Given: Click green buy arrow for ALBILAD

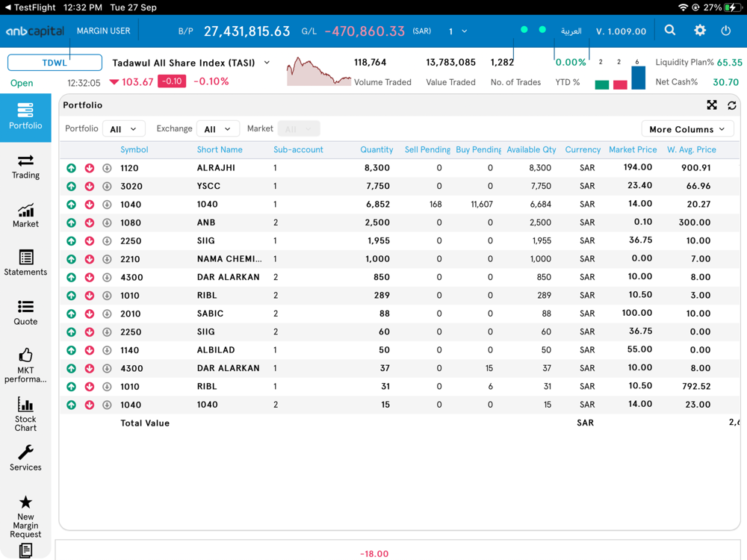Looking at the screenshot, I should tap(72, 350).
